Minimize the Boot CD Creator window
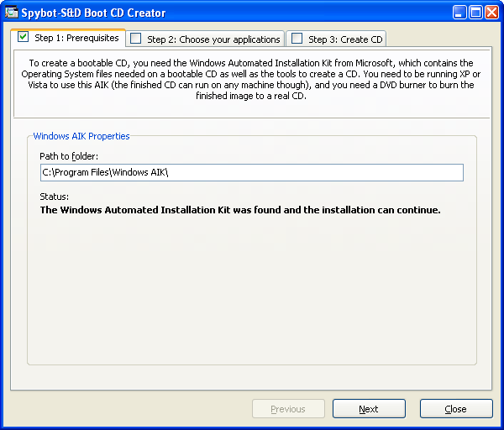This screenshot has height=430, width=504. 459,13
